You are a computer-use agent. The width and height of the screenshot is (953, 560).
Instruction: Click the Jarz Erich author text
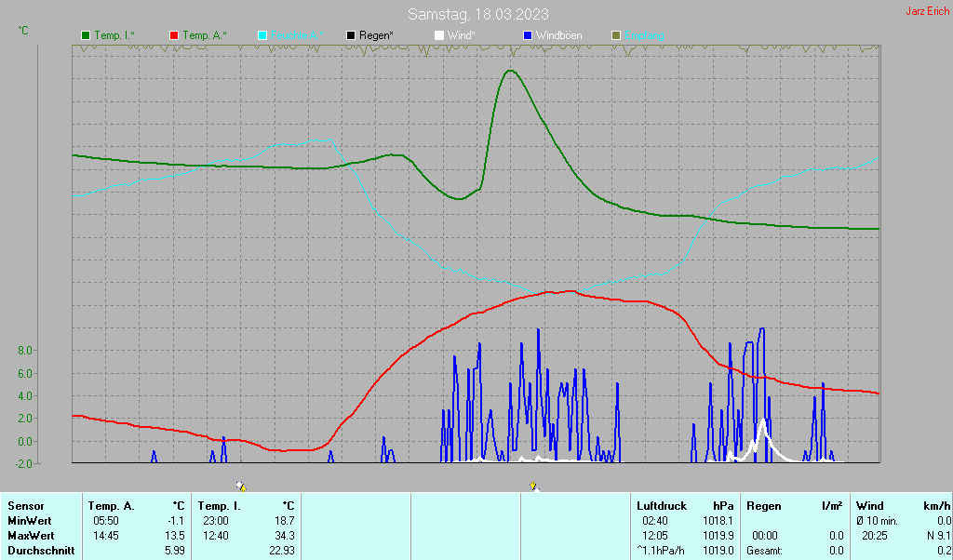(927, 12)
